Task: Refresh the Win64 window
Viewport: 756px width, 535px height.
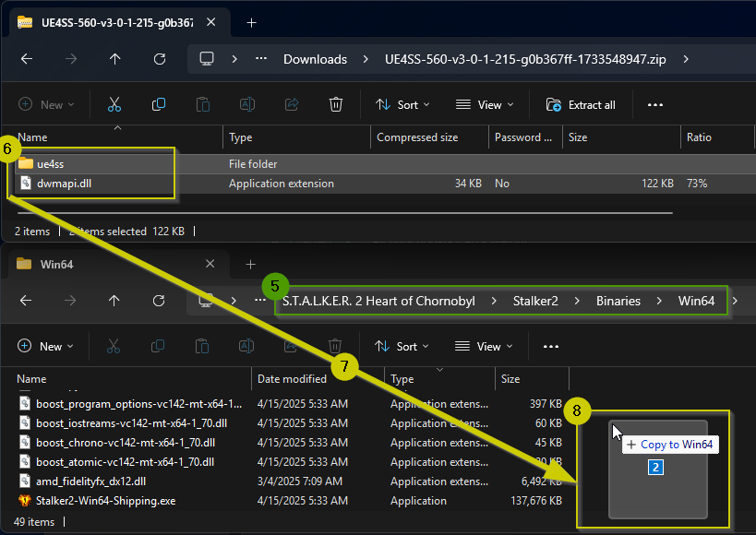Action: pos(159,301)
